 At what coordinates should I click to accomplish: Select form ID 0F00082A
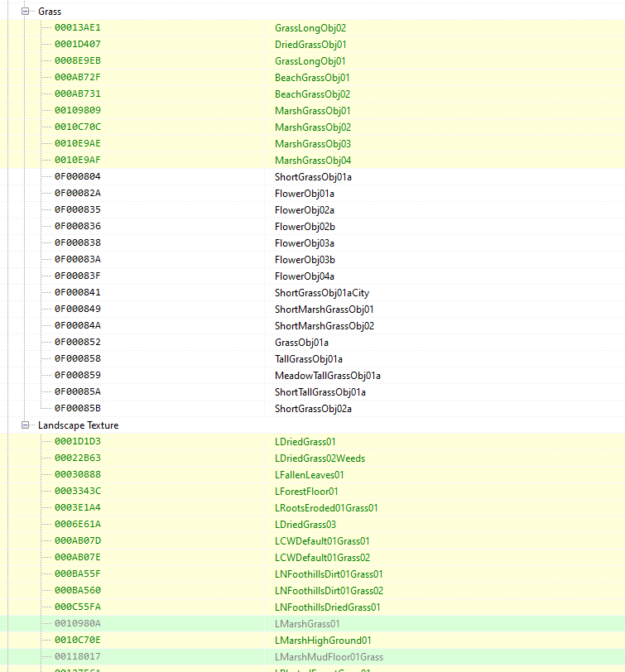[78, 194]
